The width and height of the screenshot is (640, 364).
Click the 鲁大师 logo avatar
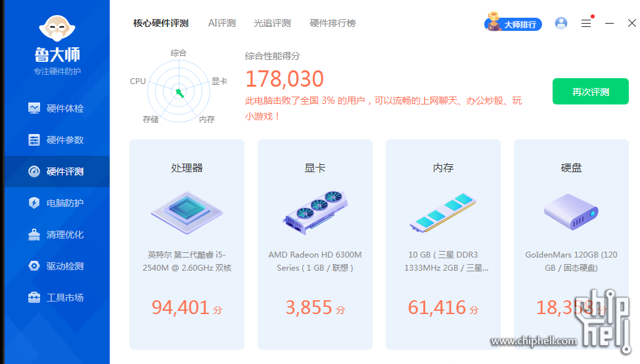click(57, 27)
